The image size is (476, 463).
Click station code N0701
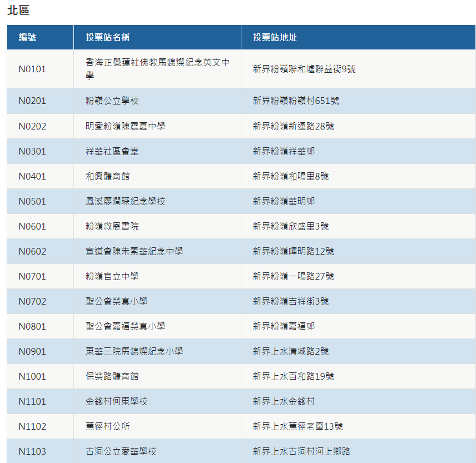(x=32, y=276)
